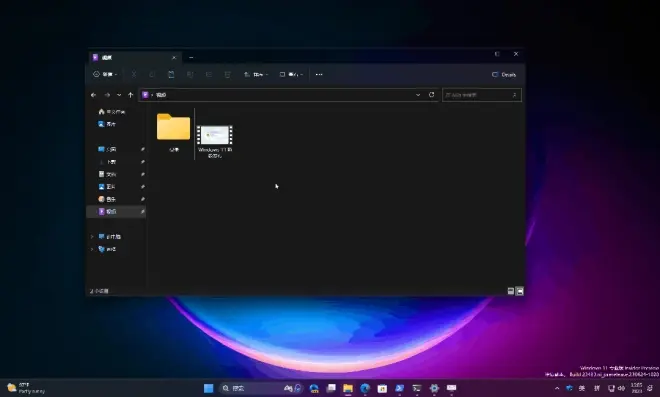Open the Sort dropdown in toolbar
The width and height of the screenshot is (660, 397).
click(x=256, y=75)
